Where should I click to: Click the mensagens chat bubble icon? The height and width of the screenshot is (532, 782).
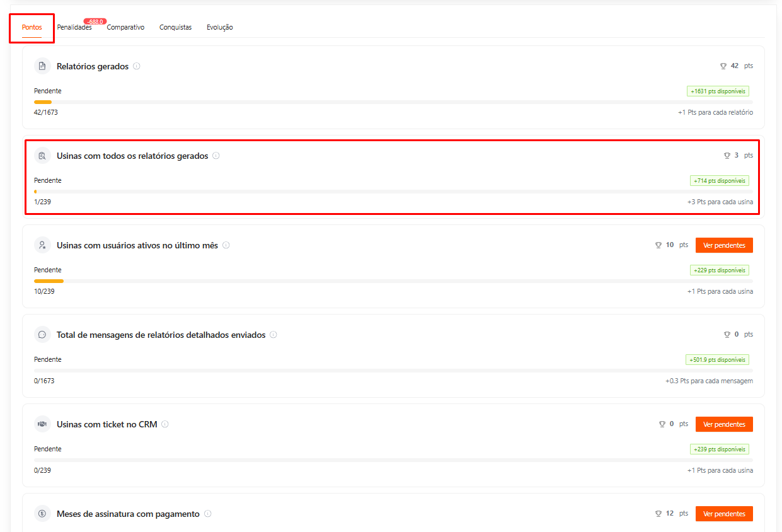tap(42, 335)
